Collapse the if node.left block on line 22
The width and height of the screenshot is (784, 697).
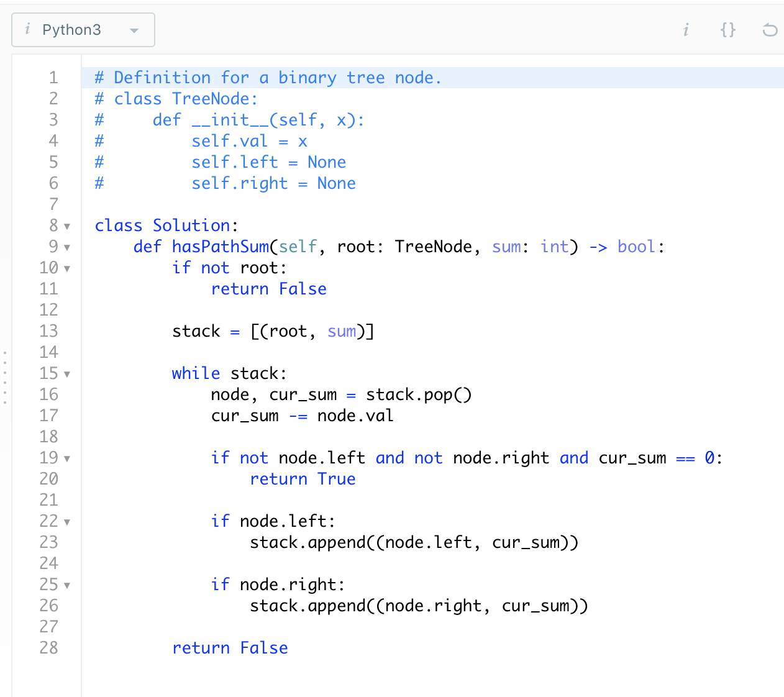tap(68, 522)
